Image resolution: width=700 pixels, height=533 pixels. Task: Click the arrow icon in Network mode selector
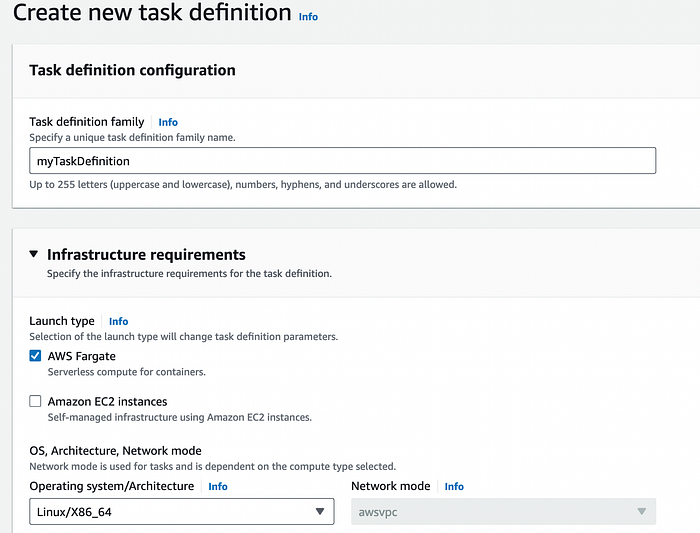coord(641,512)
